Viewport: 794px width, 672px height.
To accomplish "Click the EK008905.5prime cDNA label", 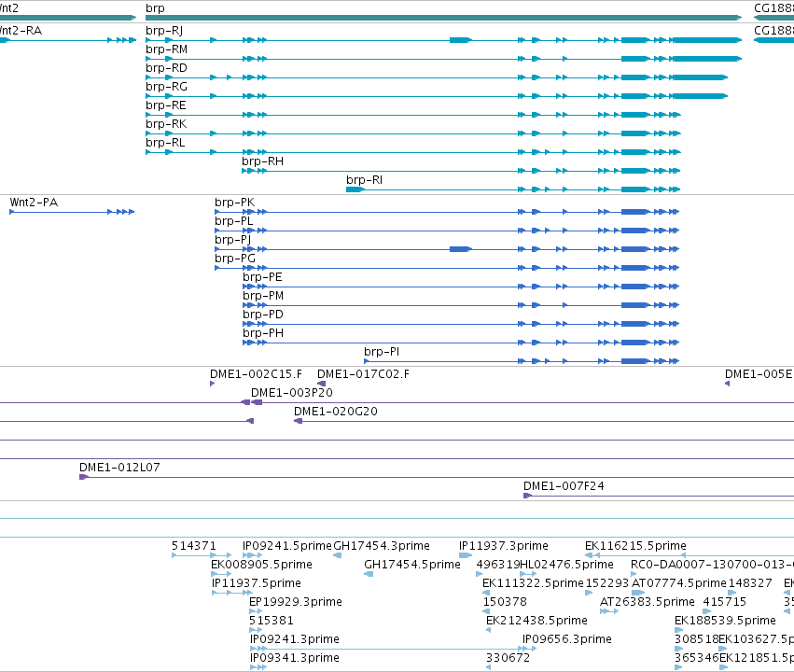I will [261, 565].
